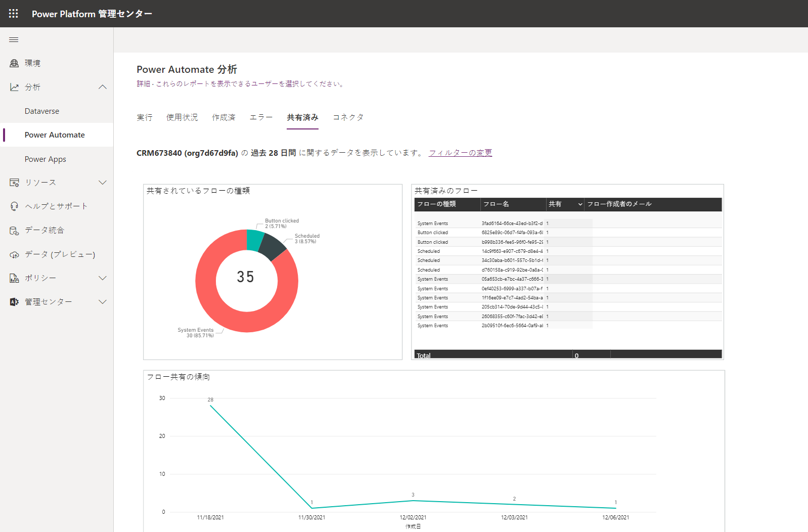The width and height of the screenshot is (808, 532).
Task: Click the リソース icon in sidebar
Action: (x=14, y=183)
